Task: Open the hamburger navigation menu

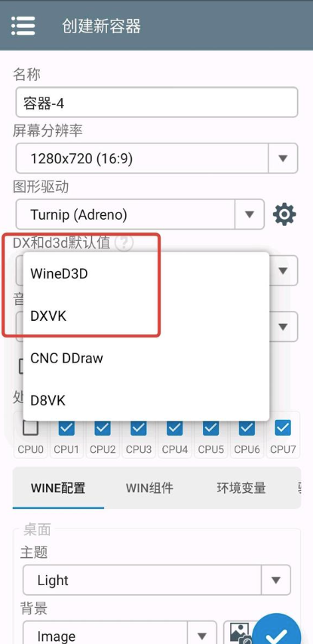Action: pyautogui.click(x=23, y=26)
